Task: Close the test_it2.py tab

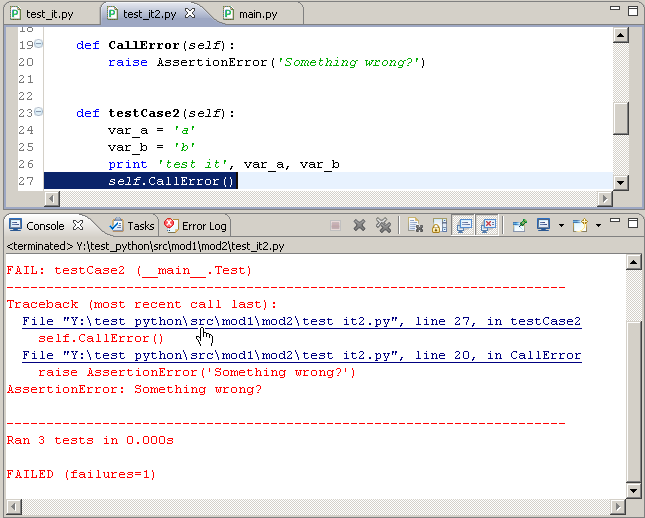Action: pyautogui.click(x=190, y=14)
